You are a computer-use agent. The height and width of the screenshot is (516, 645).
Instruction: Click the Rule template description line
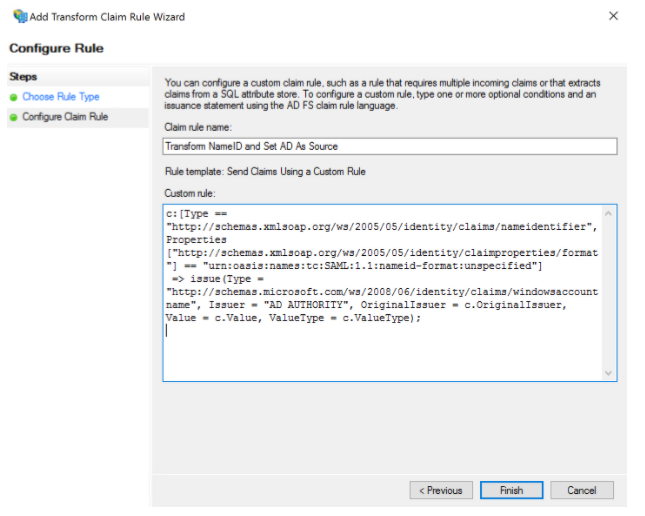[265, 172]
